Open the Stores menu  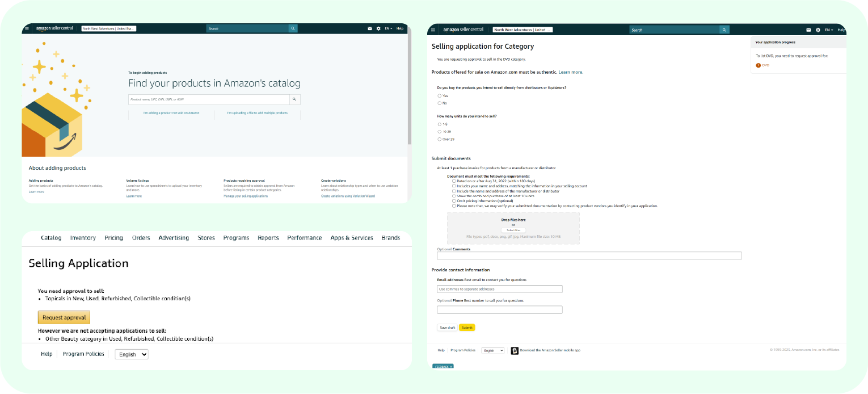207,238
